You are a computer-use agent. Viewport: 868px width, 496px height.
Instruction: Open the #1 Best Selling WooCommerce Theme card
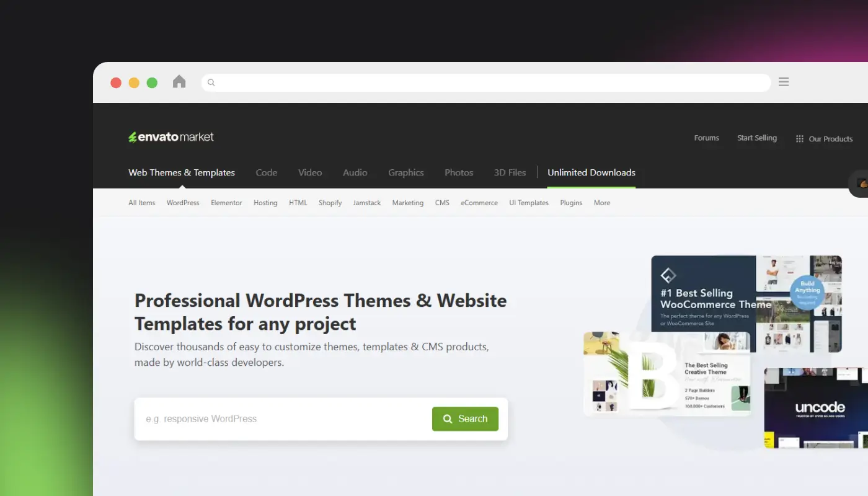746,303
